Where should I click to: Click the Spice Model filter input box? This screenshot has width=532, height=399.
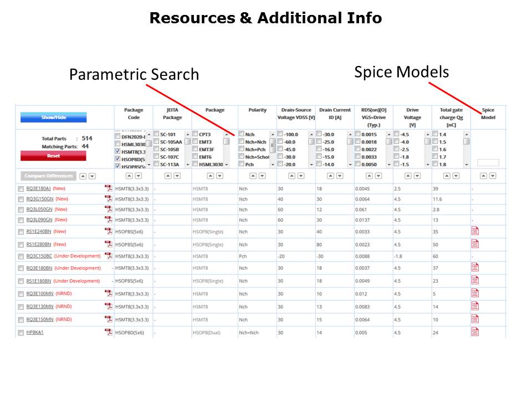[488, 163]
